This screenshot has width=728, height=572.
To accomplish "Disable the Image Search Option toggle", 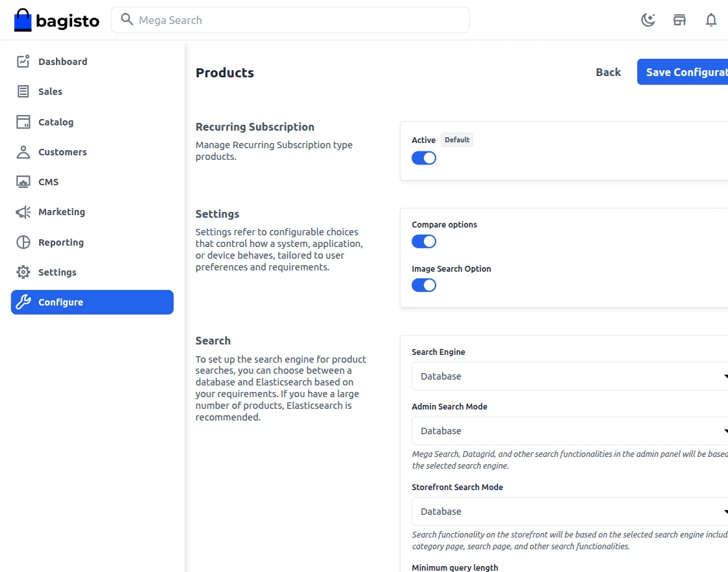I will [x=424, y=285].
